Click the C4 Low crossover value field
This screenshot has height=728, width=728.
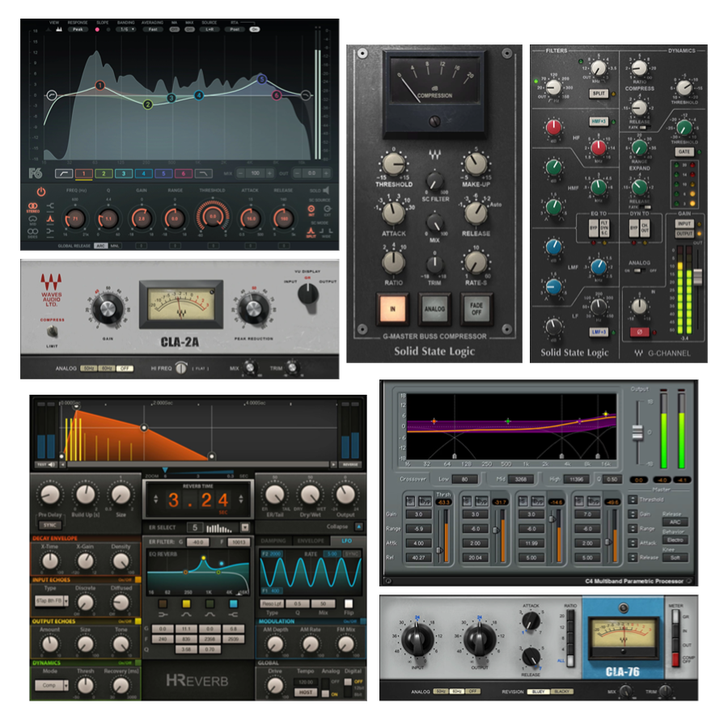coord(465,479)
